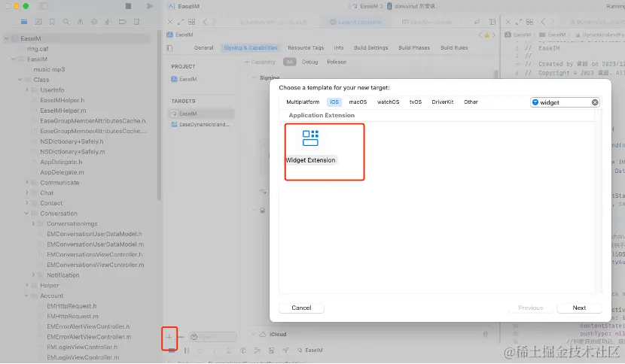The image size is (625, 364).
Task: Simulate location from debug bar
Action: pos(285,350)
